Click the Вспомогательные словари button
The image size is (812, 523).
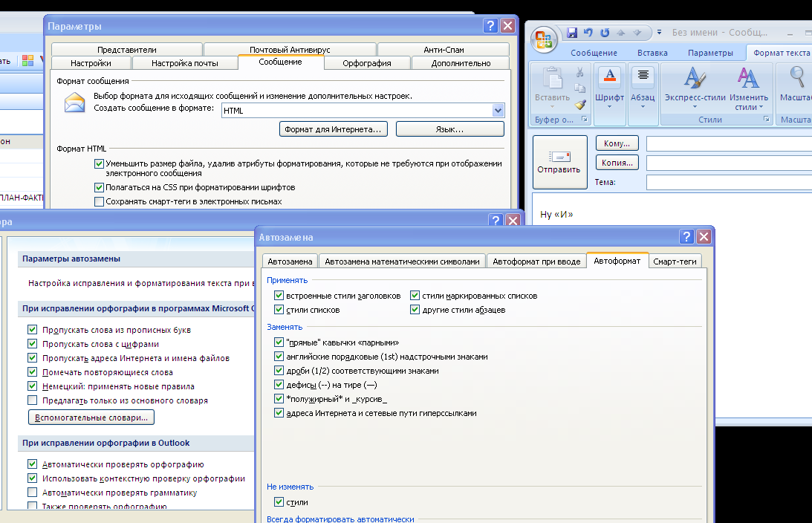(x=91, y=418)
